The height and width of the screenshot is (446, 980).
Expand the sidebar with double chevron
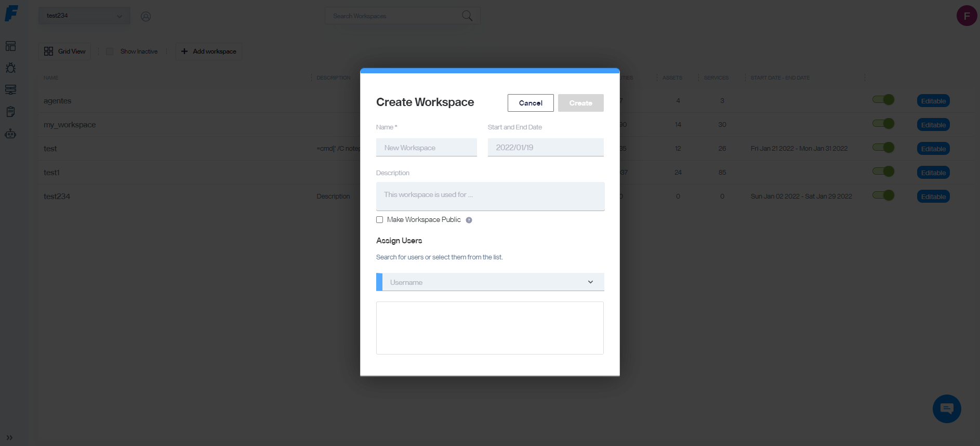click(9, 438)
